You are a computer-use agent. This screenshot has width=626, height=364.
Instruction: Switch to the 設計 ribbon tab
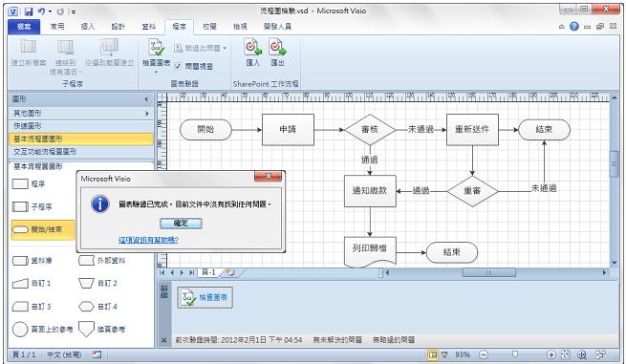pyautogui.click(x=119, y=27)
